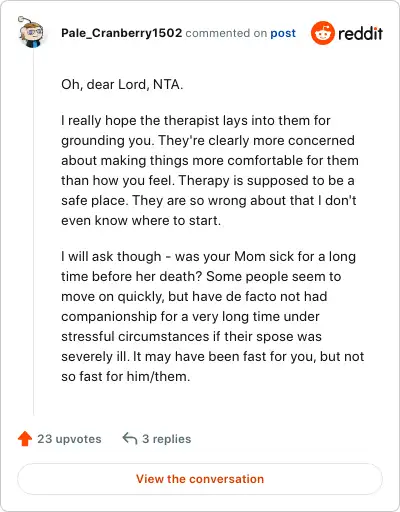400x512 pixels.
Task: Click the Pale_Cranberry1502 user avatar
Action: pos(31,32)
